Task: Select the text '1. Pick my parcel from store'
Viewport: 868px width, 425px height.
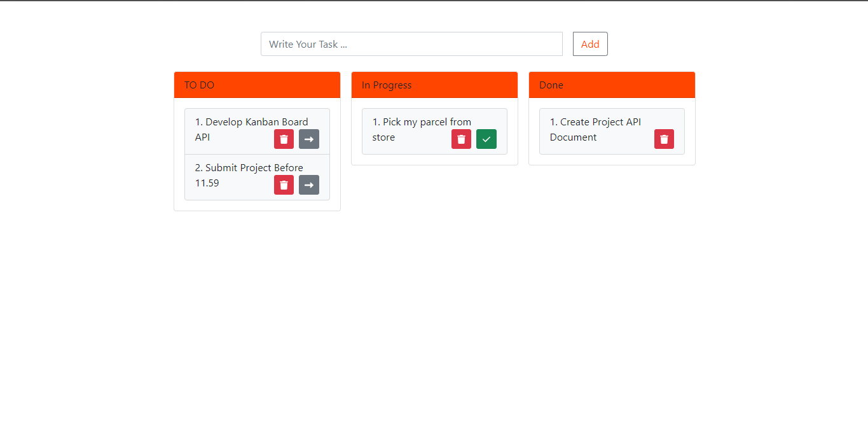Action: [x=422, y=130]
